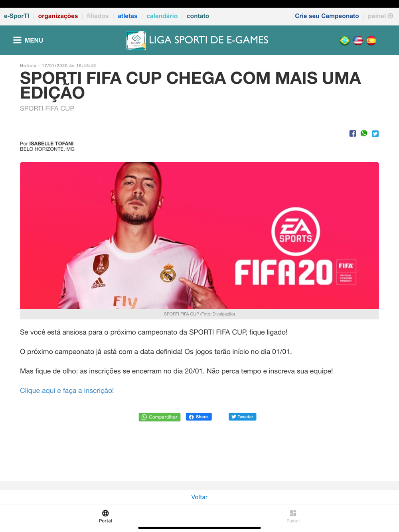The height and width of the screenshot is (532, 399).
Task: Switch to the Painel tab
Action: (x=293, y=516)
